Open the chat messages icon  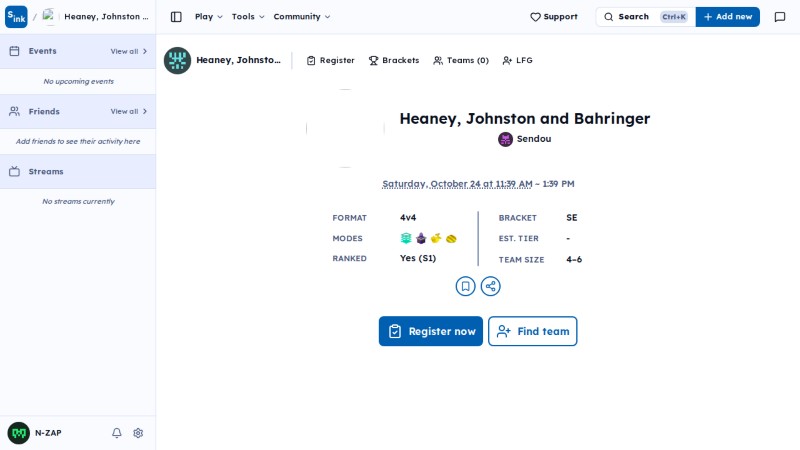point(780,17)
